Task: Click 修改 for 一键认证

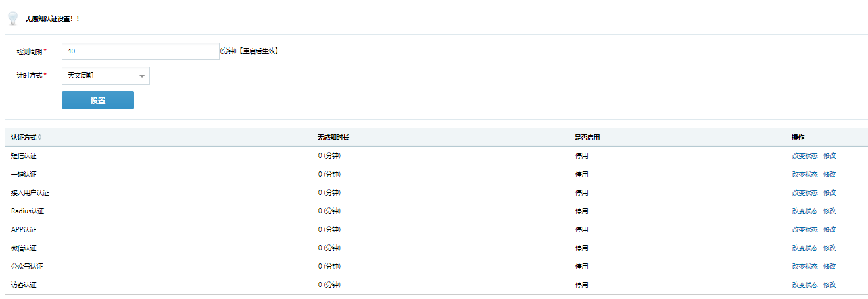Action: coord(830,175)
